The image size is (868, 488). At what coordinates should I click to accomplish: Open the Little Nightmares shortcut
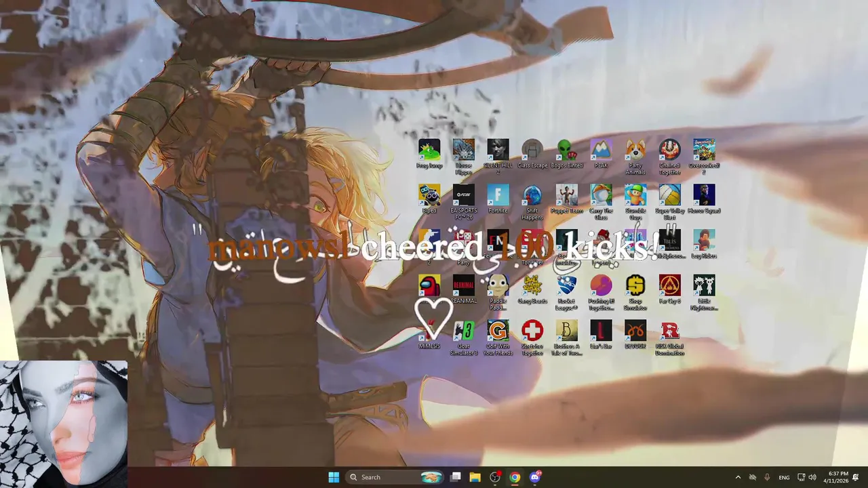point(704,293)
